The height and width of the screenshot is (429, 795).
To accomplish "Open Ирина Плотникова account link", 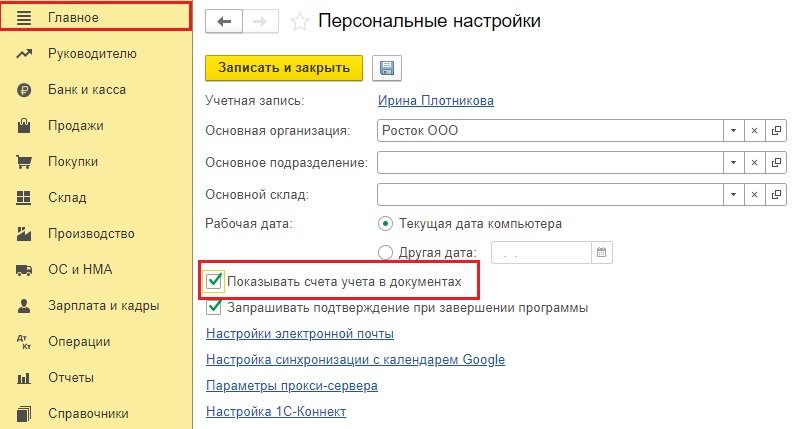I will click(x=436, y=101).
